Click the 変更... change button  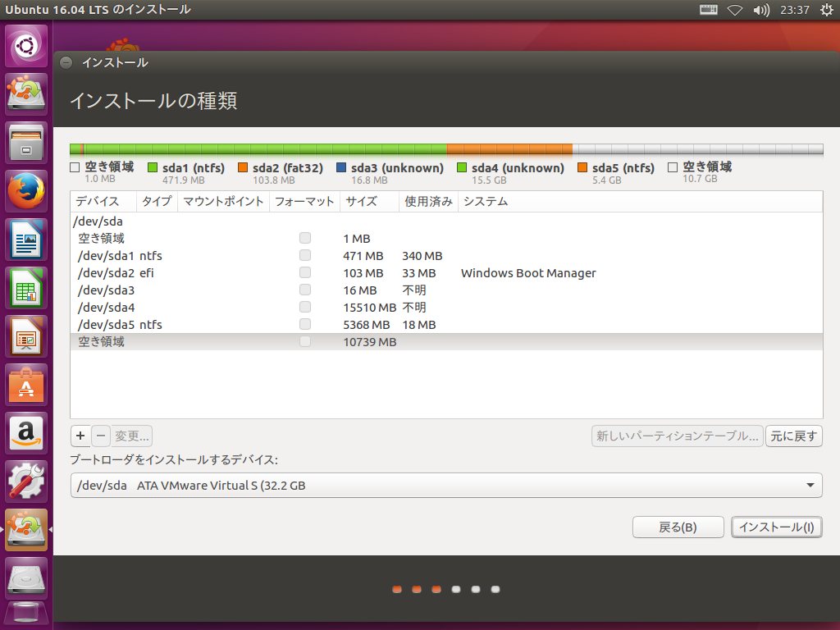pos(132,436)
